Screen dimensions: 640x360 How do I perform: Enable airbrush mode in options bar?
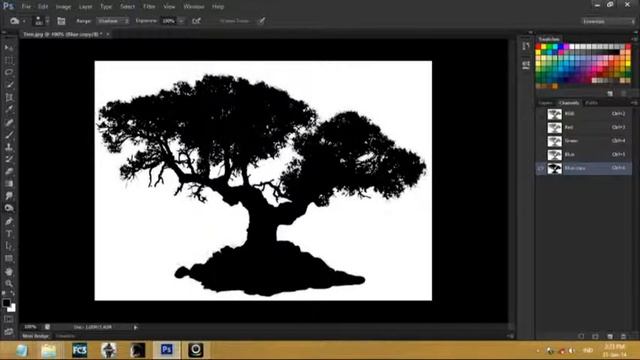(196, 21)
